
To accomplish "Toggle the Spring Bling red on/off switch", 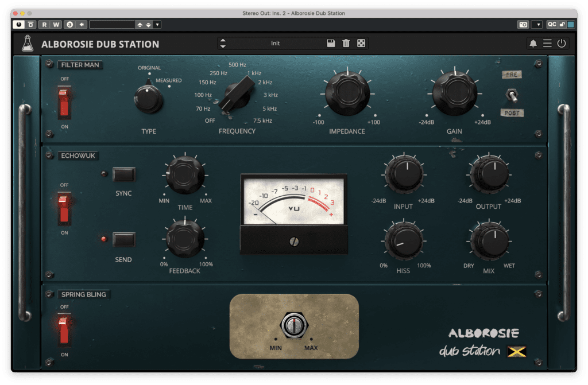I will 64,330.
